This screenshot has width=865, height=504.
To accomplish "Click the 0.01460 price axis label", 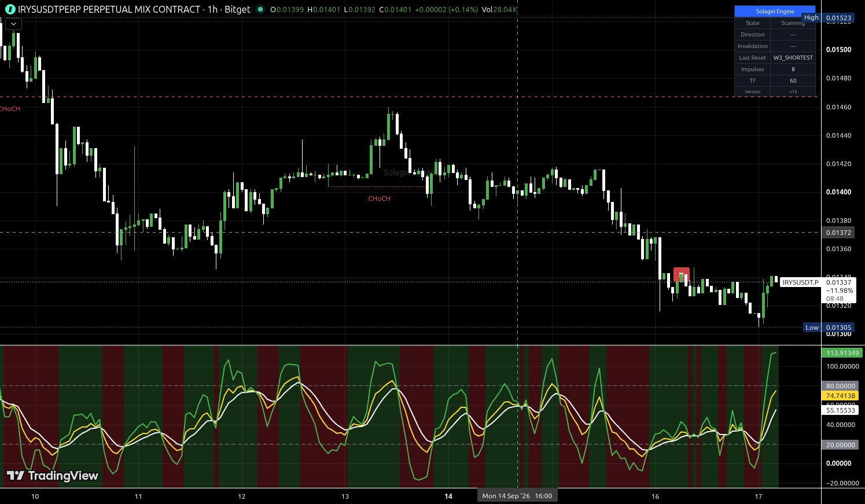I will [x=838, y=107].
